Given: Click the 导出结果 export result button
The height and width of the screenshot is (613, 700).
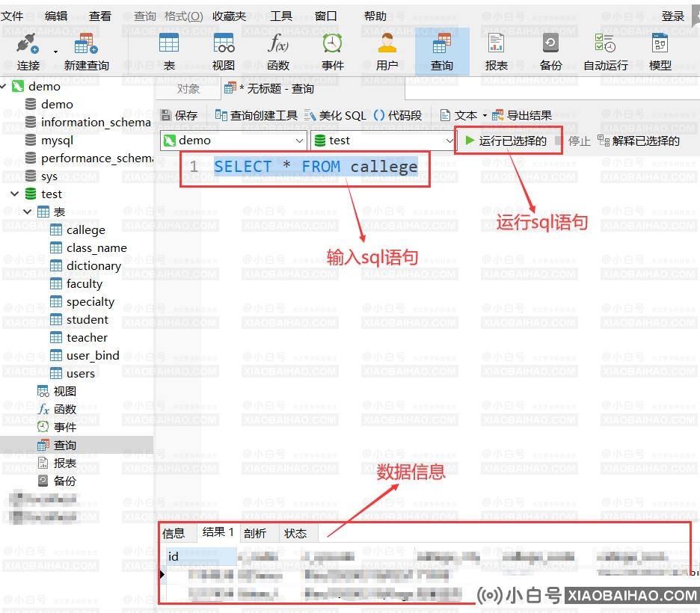Looking at the screenshot, I should [x=522, y=116].
